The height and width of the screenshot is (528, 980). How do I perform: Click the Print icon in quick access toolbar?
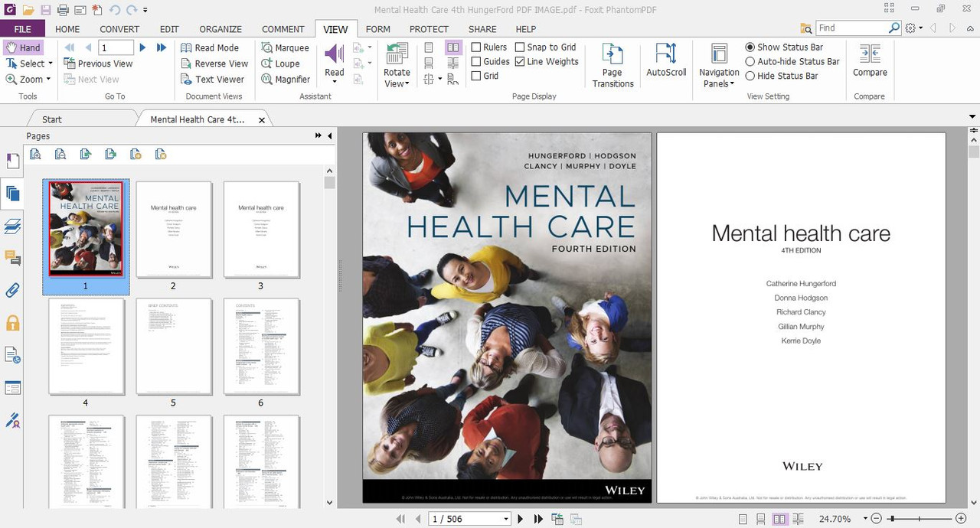(x=63, y=10)
